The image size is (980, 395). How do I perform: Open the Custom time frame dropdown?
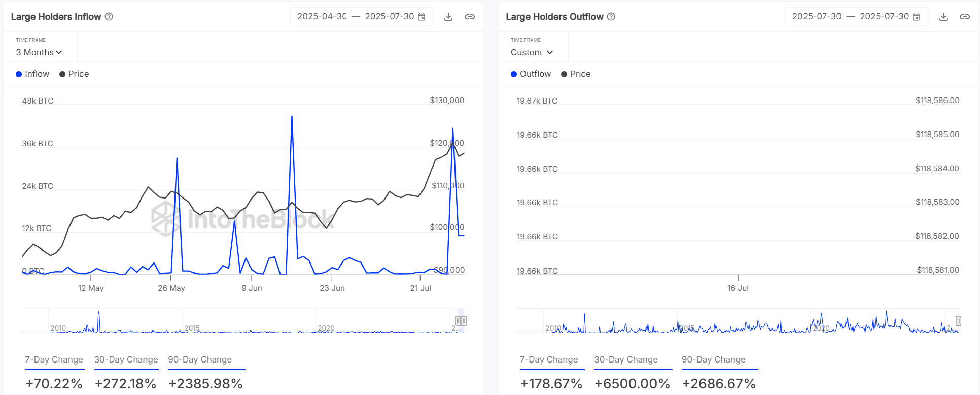pyautogui.click(x=532, y=52)
